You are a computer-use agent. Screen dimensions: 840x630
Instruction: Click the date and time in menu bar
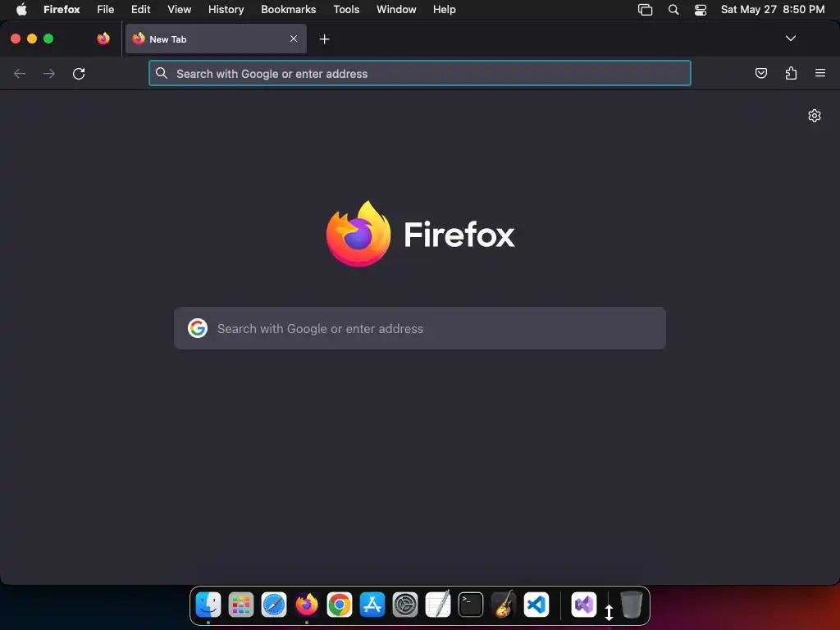click(773, 9)
